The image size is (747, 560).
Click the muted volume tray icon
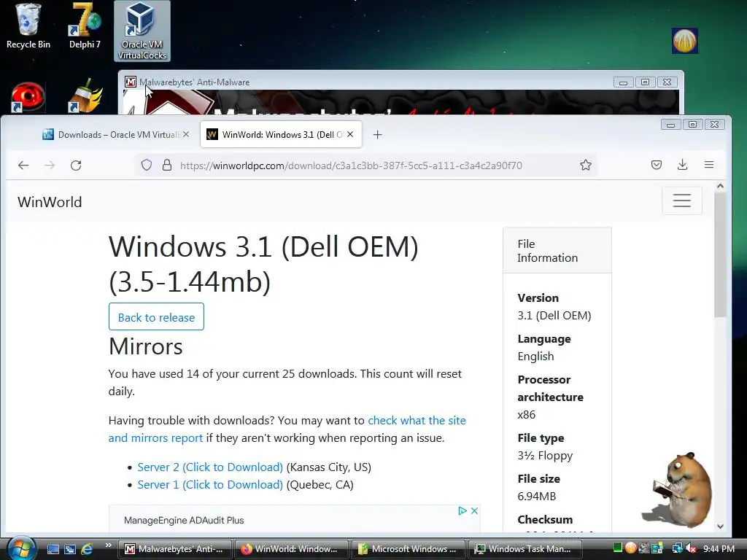click(692, 548)
